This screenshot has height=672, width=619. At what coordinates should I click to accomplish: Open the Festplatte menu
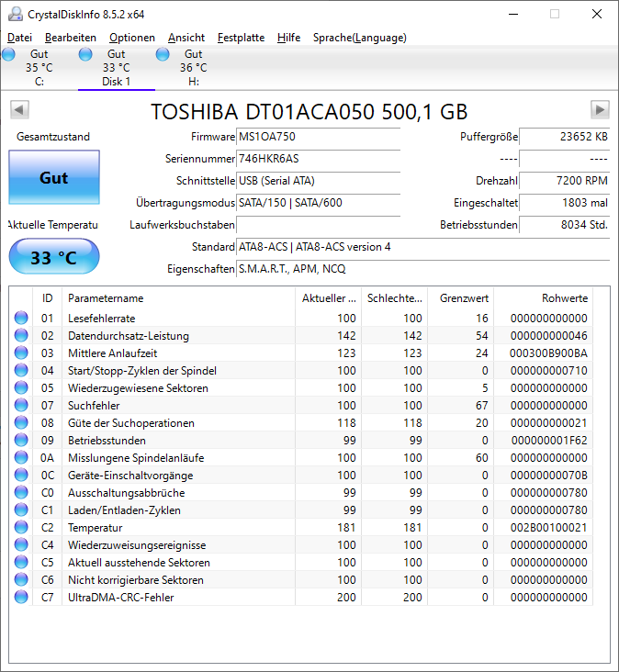pyautogui.click(x=241, y=38)
